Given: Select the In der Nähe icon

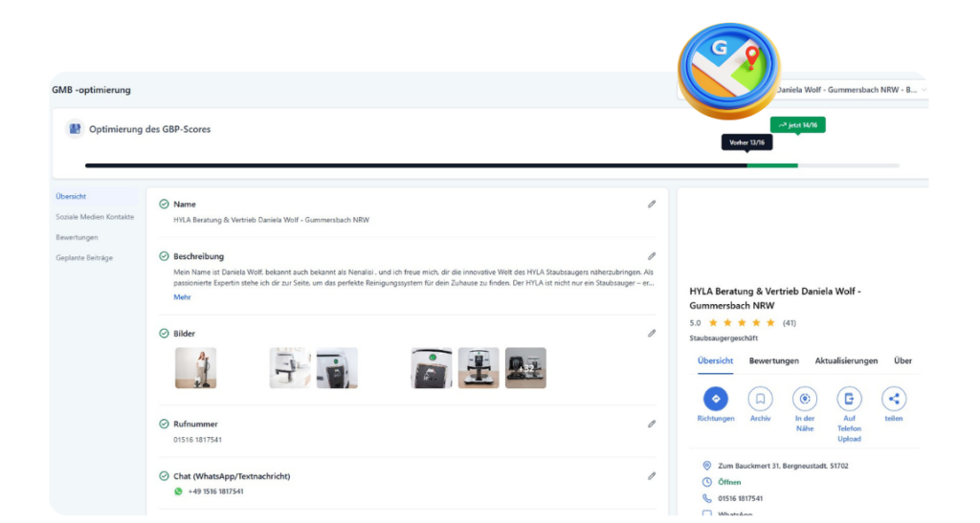Looking at the screenshot, I should pyautogui.click(x=805, y=399).
